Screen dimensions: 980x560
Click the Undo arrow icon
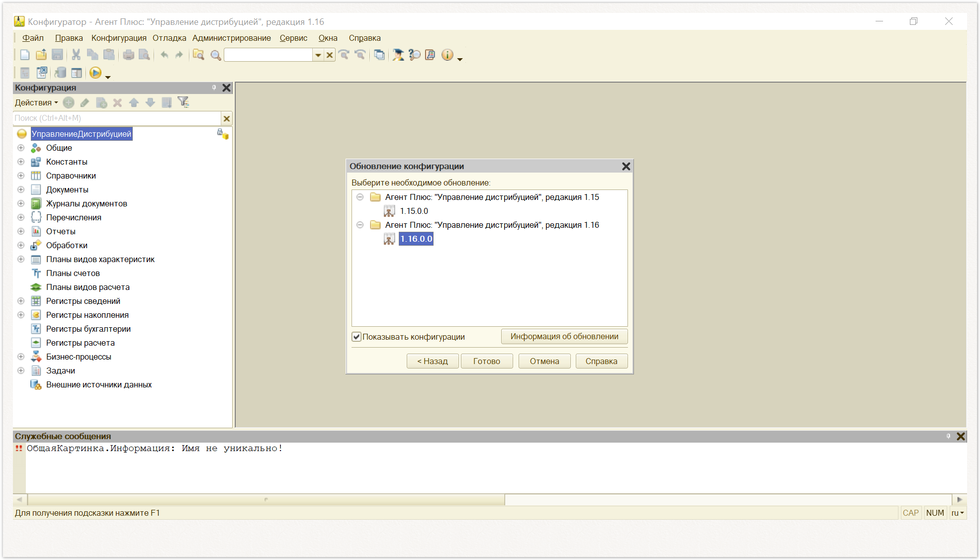(164, 55)
